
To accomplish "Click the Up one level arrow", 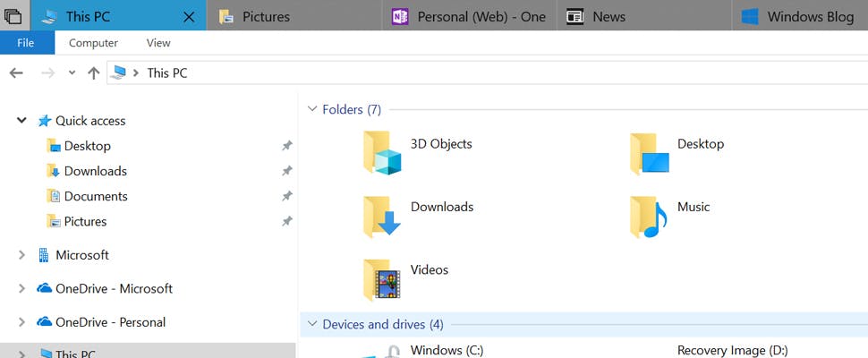I will pos(93,73).
